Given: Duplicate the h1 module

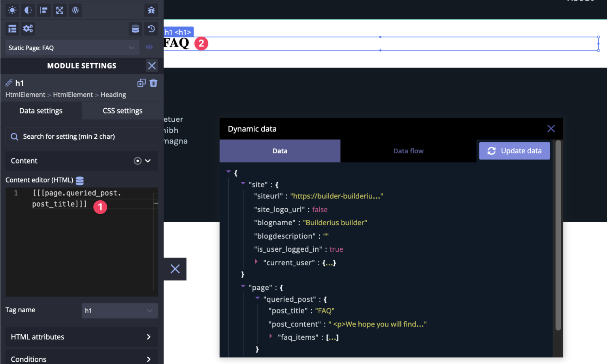Looking at the screenshot, I should point(141,83).
